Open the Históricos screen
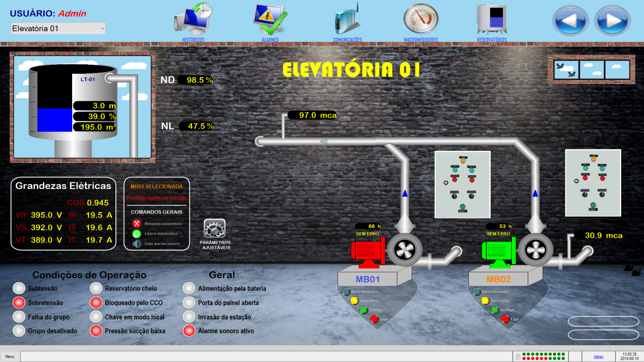The width and height of the screenshot is (644, 362). tap(193, 21)
